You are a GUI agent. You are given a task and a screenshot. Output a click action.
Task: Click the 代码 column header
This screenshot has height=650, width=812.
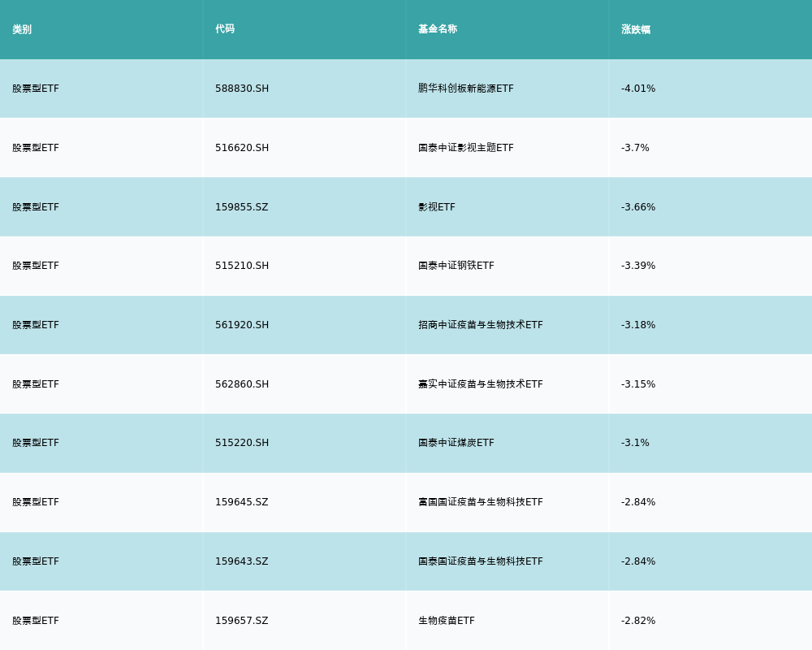coord(225,29)
